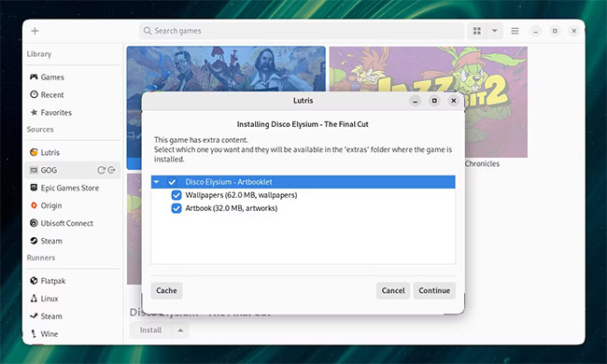The height and width of the screenshot is (364, 607).
Task: Open the view options dropdown arrow
Action: coord(495,31)
